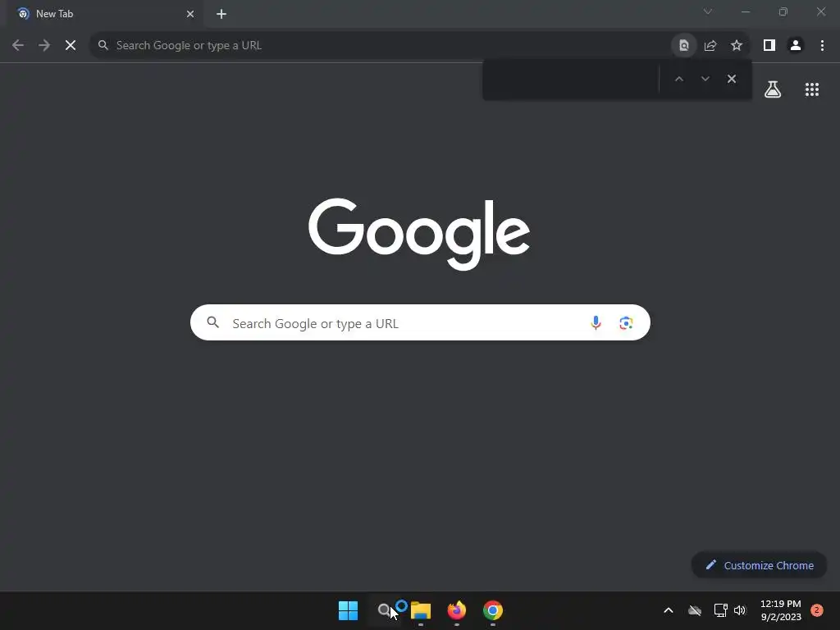Open the volume speaker icon
The height and width of the screenshot is (630, 840).
point(741,610)
